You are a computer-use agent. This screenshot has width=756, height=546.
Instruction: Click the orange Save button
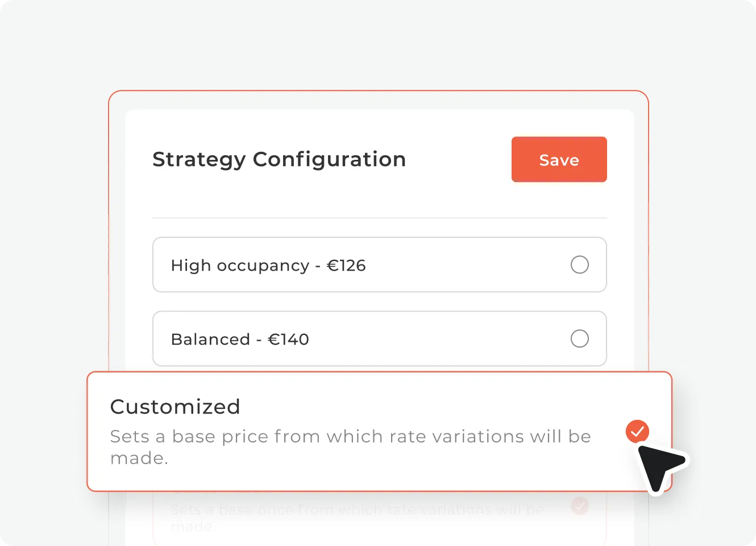559,160
